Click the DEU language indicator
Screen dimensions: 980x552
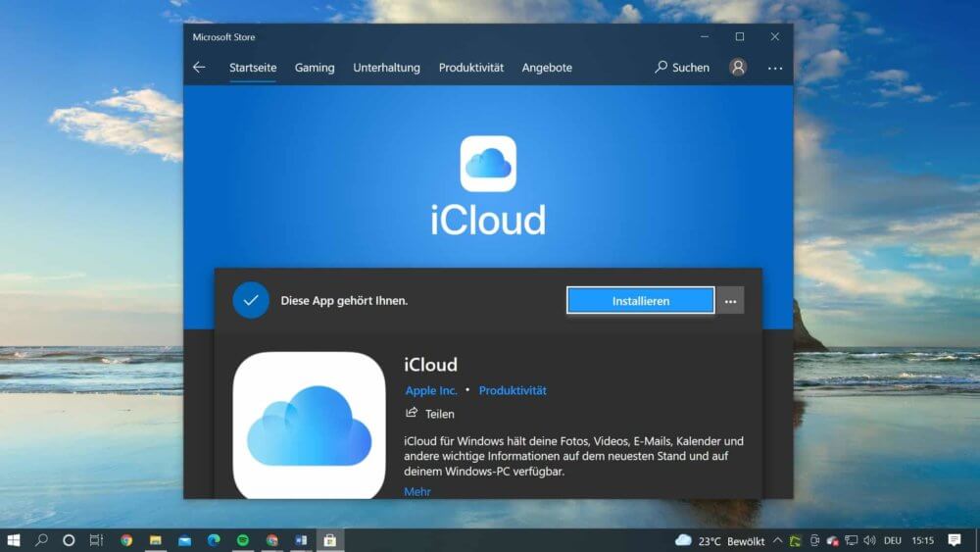pos(893,541)
